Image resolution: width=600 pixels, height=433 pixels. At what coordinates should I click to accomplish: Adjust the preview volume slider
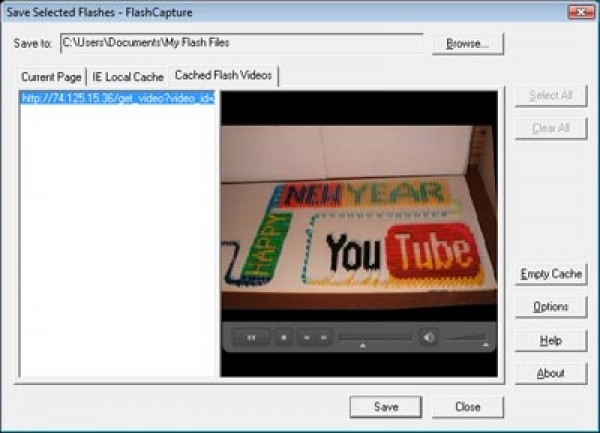point(466,338)
